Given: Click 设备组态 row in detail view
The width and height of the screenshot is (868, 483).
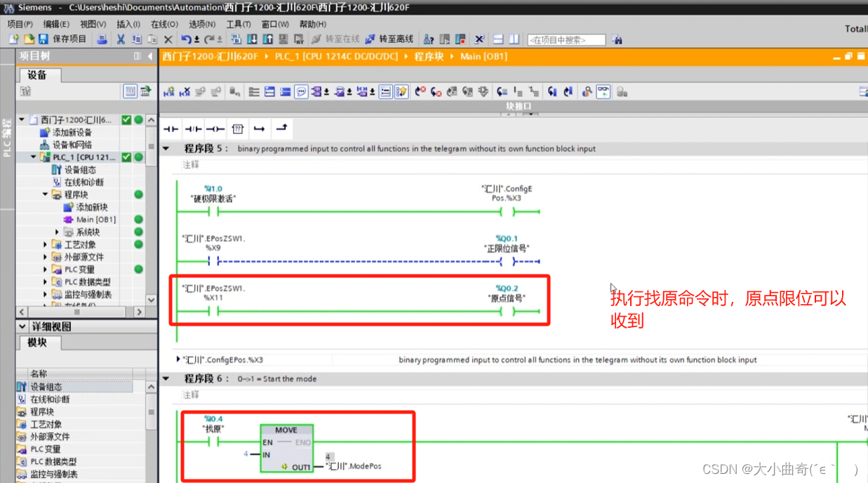Looking at the screenshot, I should 74,387.
